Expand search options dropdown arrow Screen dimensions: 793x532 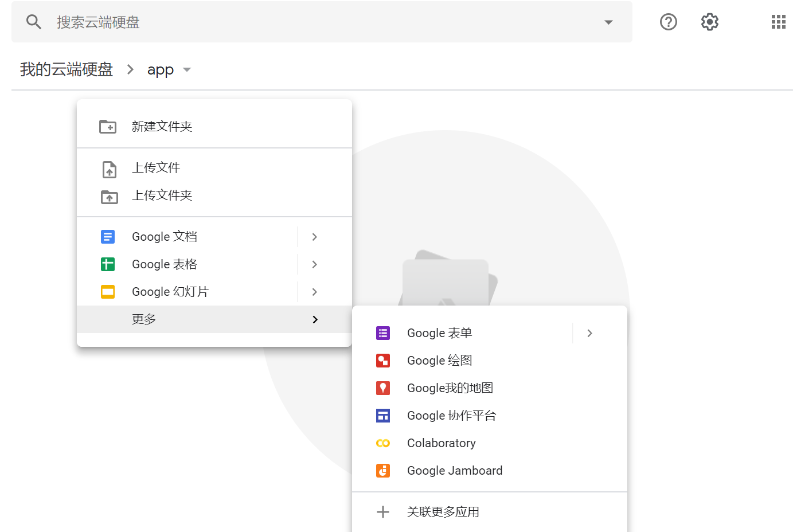coord(608,22)
